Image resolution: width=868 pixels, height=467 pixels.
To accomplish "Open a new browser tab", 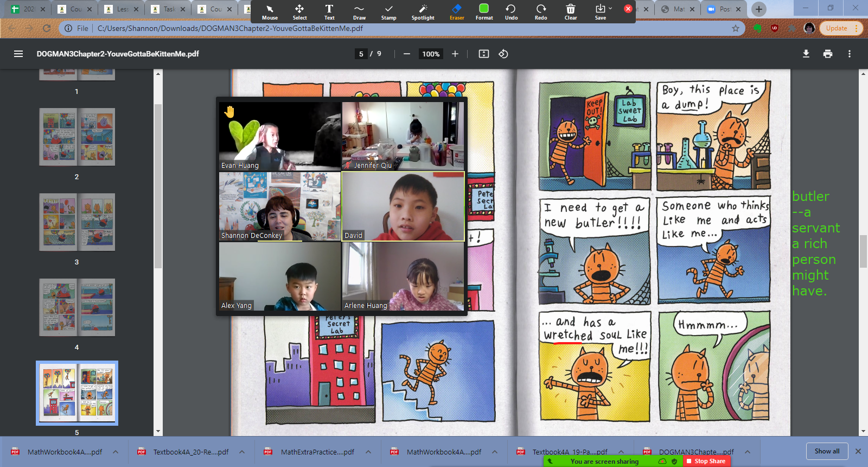I will 759,9.
